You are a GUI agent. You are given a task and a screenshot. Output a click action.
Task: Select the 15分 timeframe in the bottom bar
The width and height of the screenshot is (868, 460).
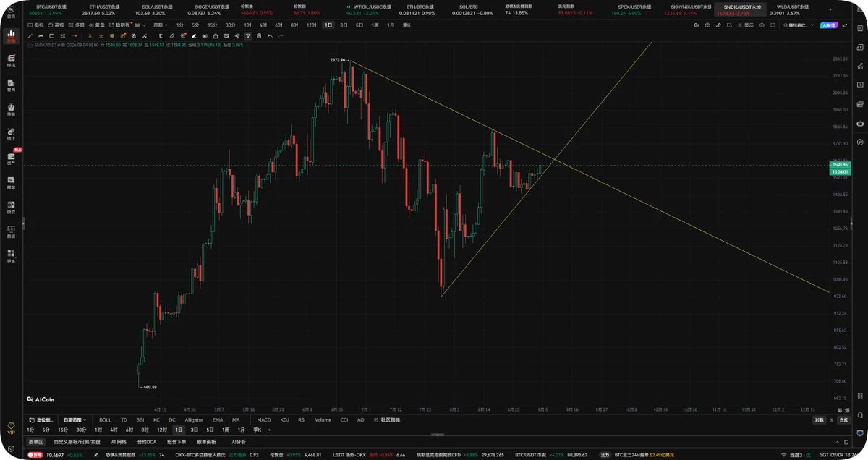[x=63, y=430]
